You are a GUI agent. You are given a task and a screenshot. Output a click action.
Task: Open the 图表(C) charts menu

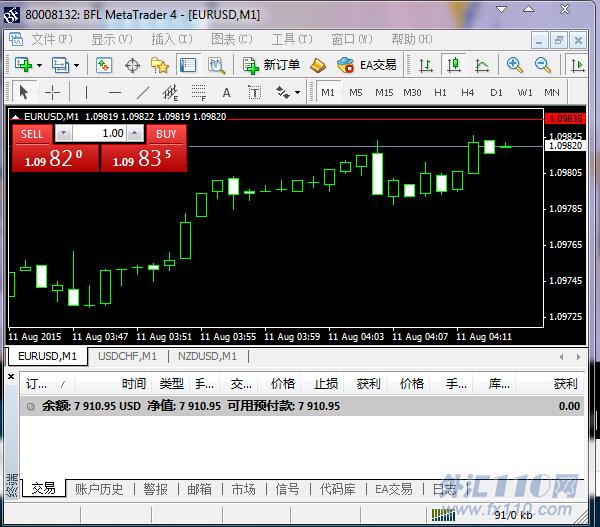click(x=232, y=39)
